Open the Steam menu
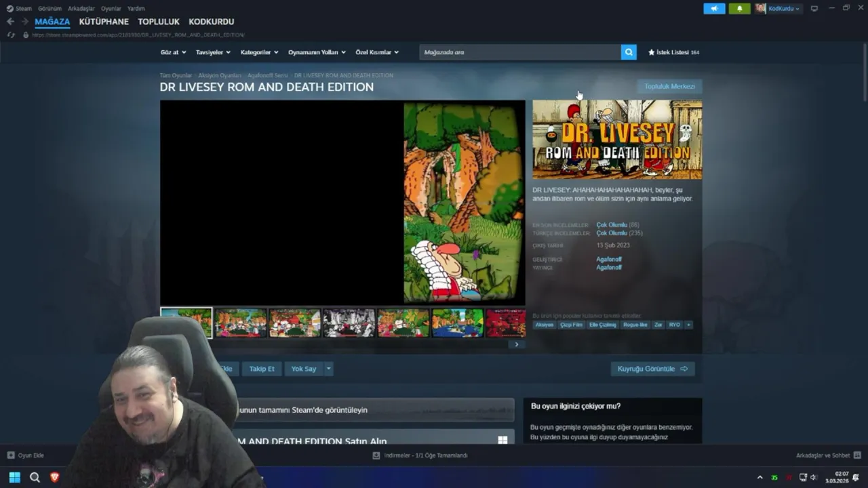868x488 pixels. [24, 8]
